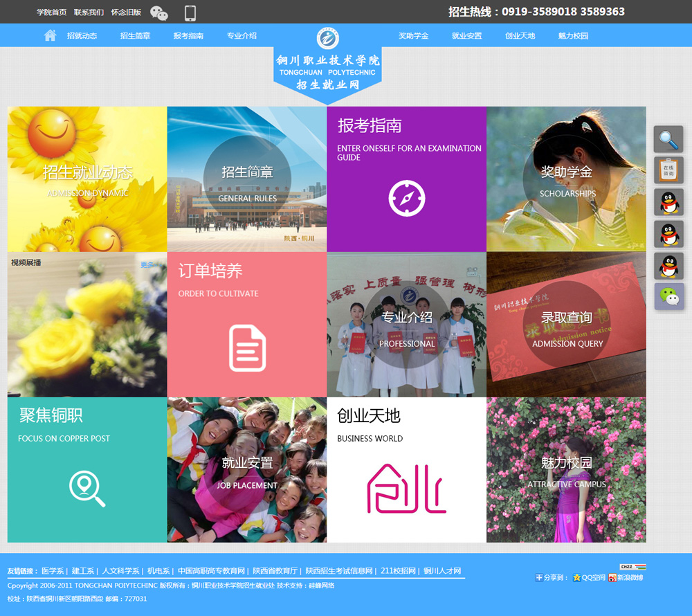Image resolution: width=692 pixels, height=616 pixels.
Task: Click the pink 创业 logo icon
Action: pos(406,489)
